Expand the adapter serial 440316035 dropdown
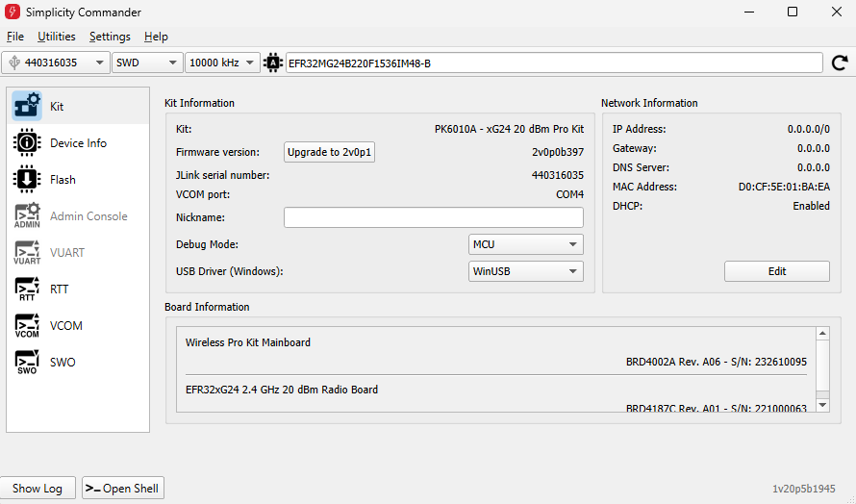This screenshot has width=856, height=504. click(55, 63)
